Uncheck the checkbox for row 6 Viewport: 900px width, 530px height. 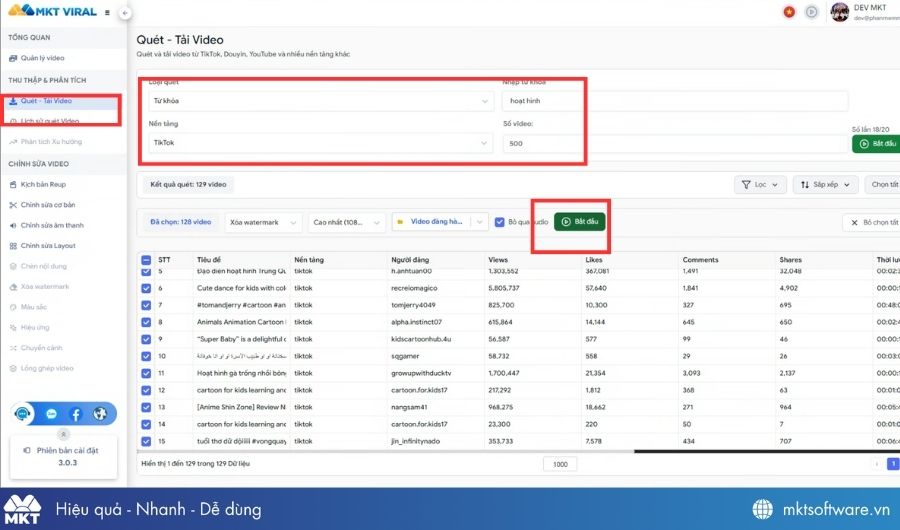pyautogui.click(x=146, y=288)
